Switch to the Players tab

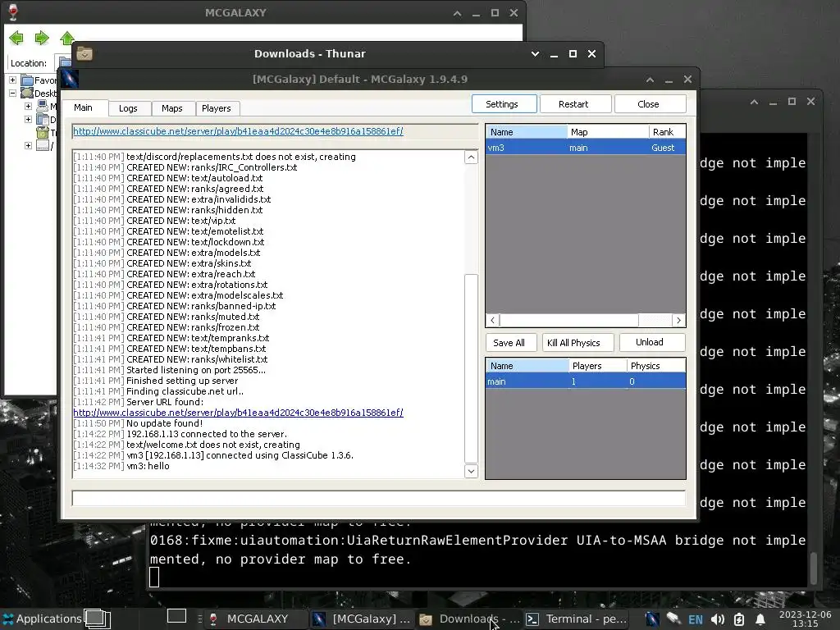click(x=217, y=108)
